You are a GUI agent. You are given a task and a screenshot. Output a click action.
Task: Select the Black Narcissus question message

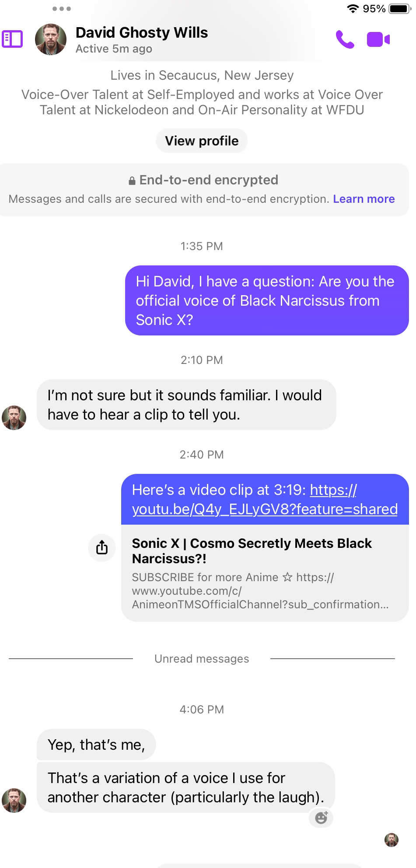[x=267, y=300]
